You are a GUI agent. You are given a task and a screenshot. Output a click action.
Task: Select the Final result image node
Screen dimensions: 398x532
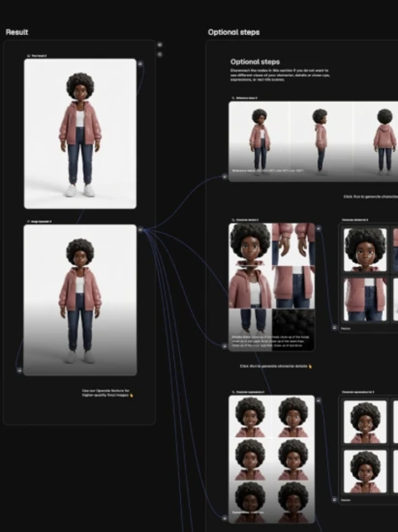click(x=80, y=133)
